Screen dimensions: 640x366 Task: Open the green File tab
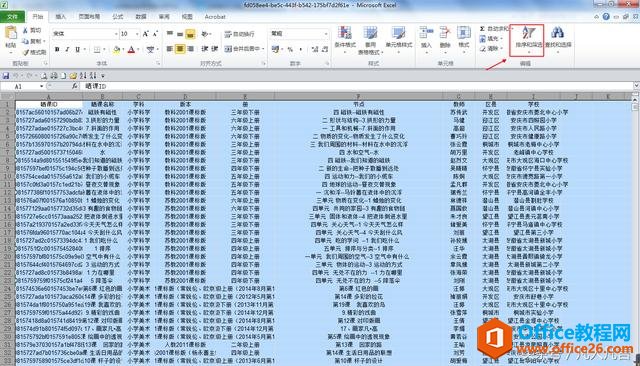(x=13, y=17)
